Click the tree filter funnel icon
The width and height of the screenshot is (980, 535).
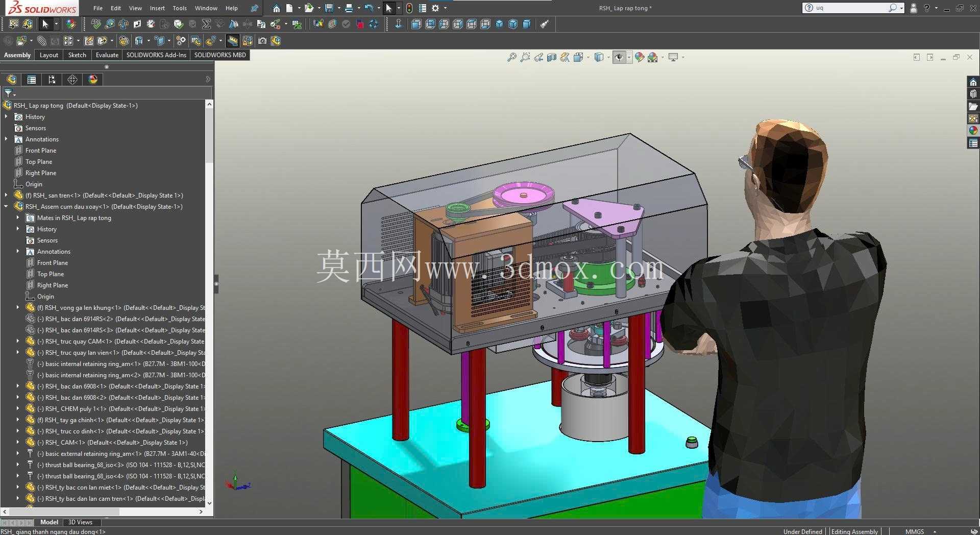[9, 93]
